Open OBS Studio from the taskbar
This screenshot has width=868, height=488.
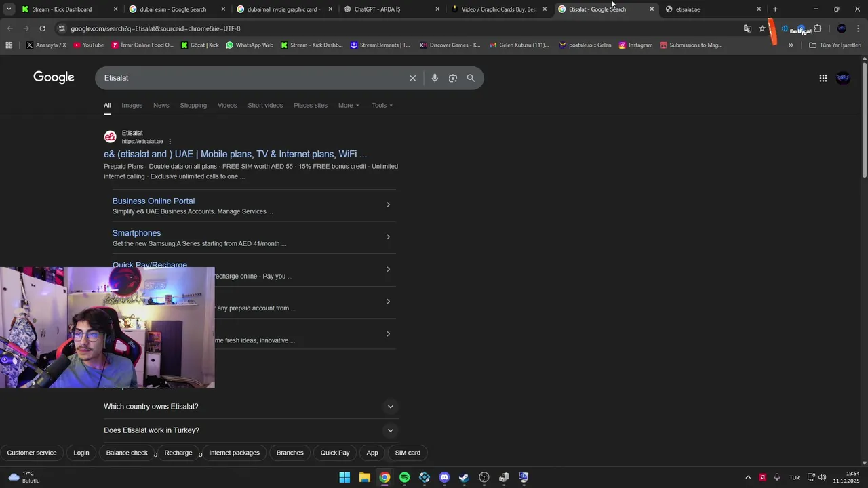tap(484, 477)
